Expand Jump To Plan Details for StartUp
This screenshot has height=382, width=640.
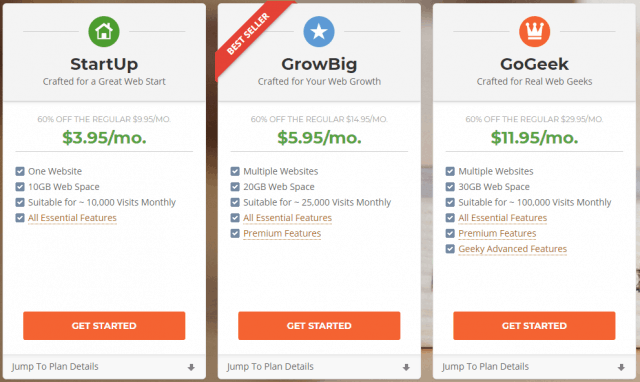[104, 366]
